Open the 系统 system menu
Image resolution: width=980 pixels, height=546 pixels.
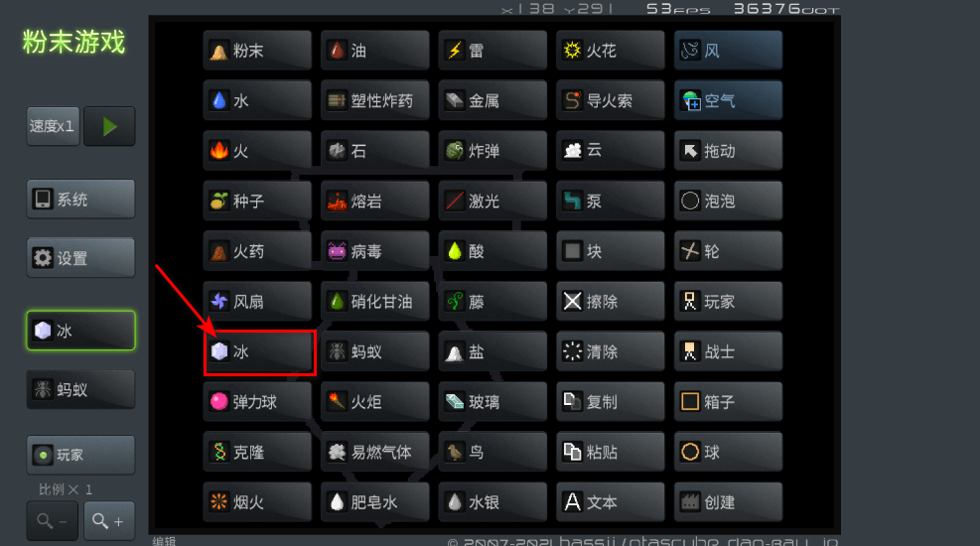[x=80, y=200]
